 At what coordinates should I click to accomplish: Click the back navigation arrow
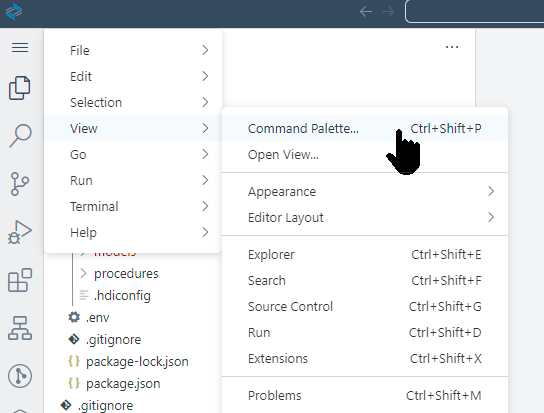[366, 11]
